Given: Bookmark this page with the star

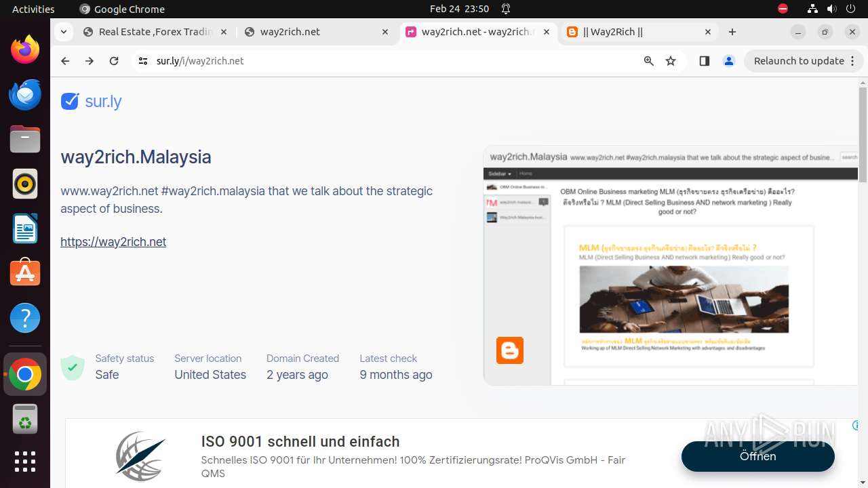Looking at the screenshot, I should tap(671, 61).
